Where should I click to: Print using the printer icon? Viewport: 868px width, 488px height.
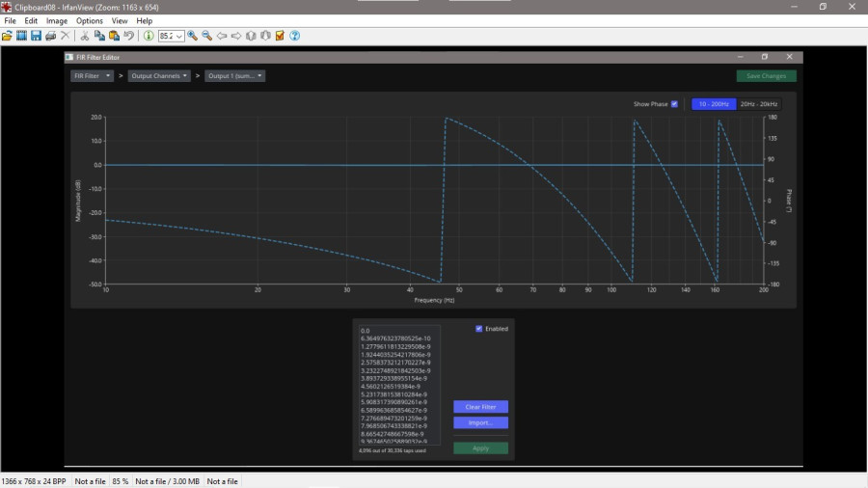coord(50,36)
